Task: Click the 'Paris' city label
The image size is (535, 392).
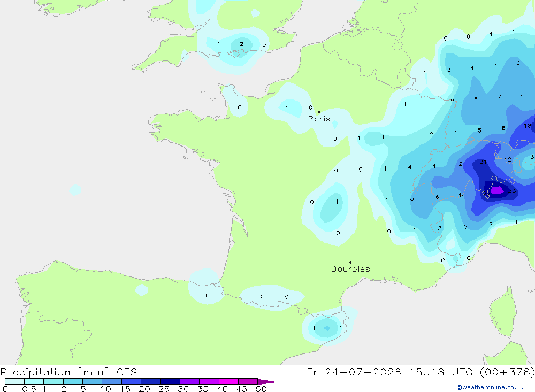Action: pyautogui.click(x=319, y=119)
